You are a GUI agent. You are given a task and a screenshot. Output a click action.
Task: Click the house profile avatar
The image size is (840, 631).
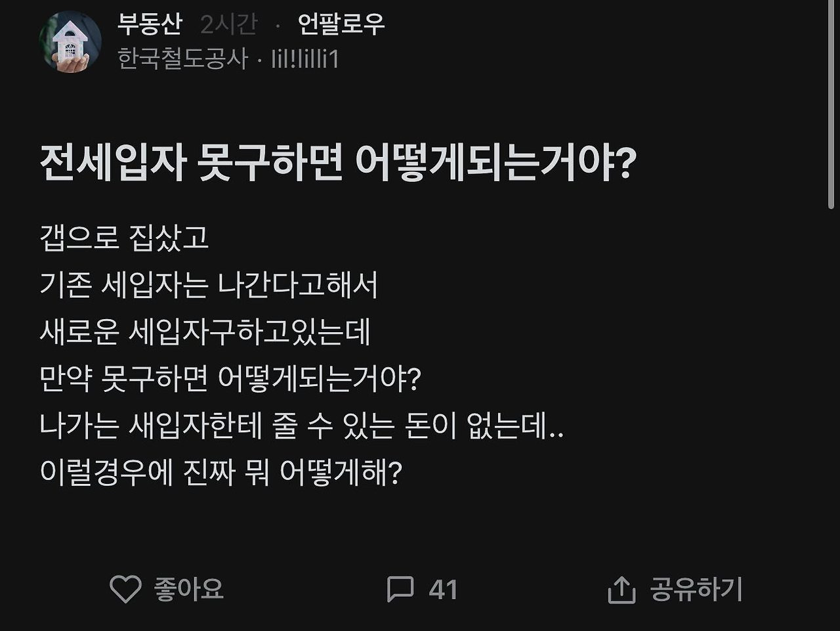(x=70, y=42)
